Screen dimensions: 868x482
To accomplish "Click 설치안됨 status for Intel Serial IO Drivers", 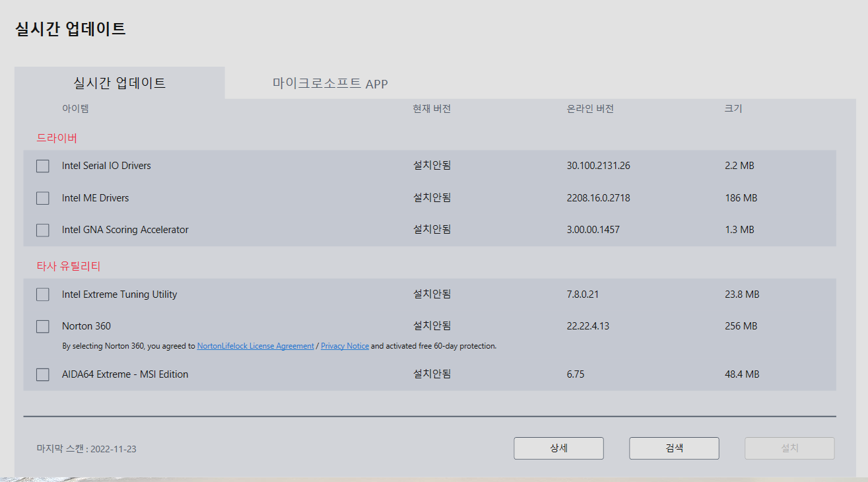I will pyautogui.click(x=432, y=166).
